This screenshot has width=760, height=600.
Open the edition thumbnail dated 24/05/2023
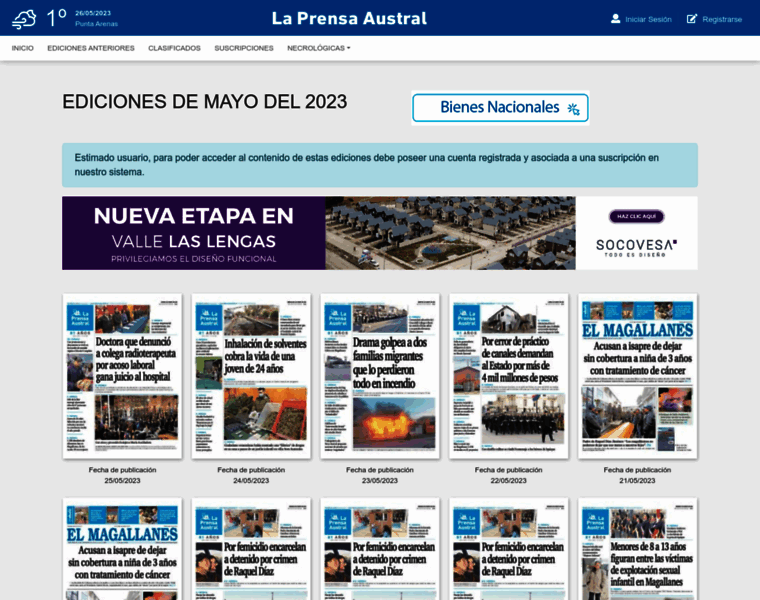pos(251,376)
